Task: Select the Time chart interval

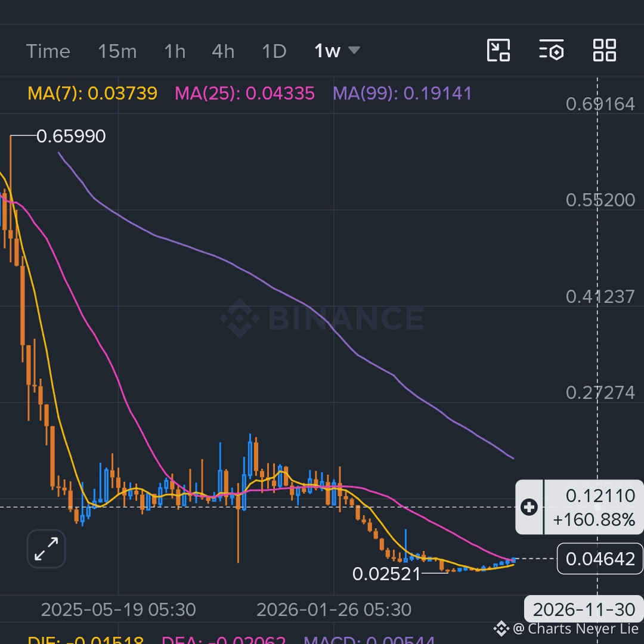Action: 48,51
